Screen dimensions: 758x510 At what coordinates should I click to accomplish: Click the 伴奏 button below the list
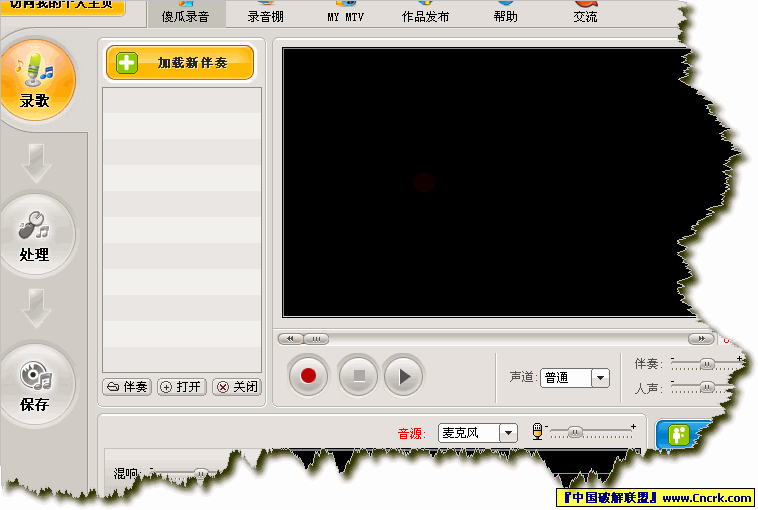coord(127,387)
